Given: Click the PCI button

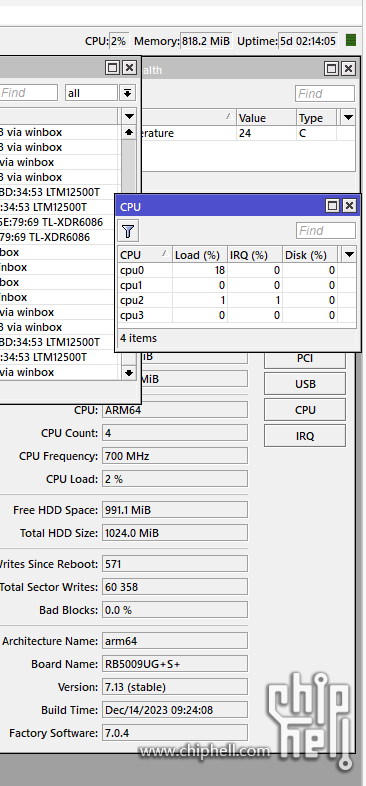Looking at the screenshot, I should click(x=305, y=359).
